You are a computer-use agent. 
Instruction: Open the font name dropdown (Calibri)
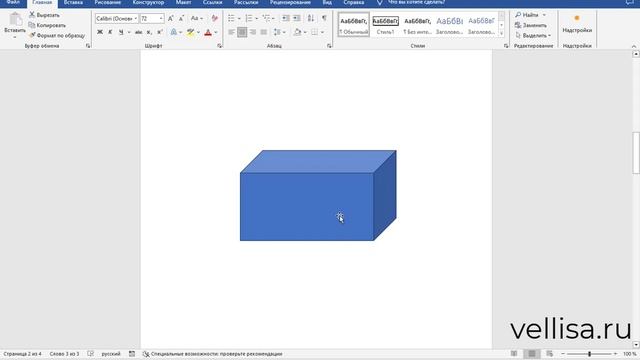pos(136,18)
